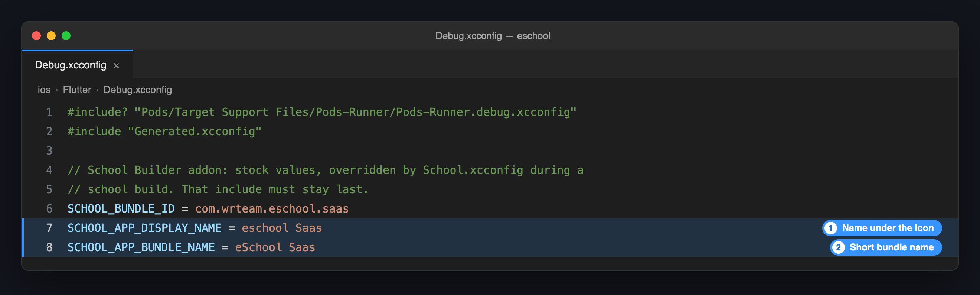This screenshot has height=295, width=980.
Task: Open the Debug.xcconfig breadcrumb segment
Action: (x=138, y=90)
